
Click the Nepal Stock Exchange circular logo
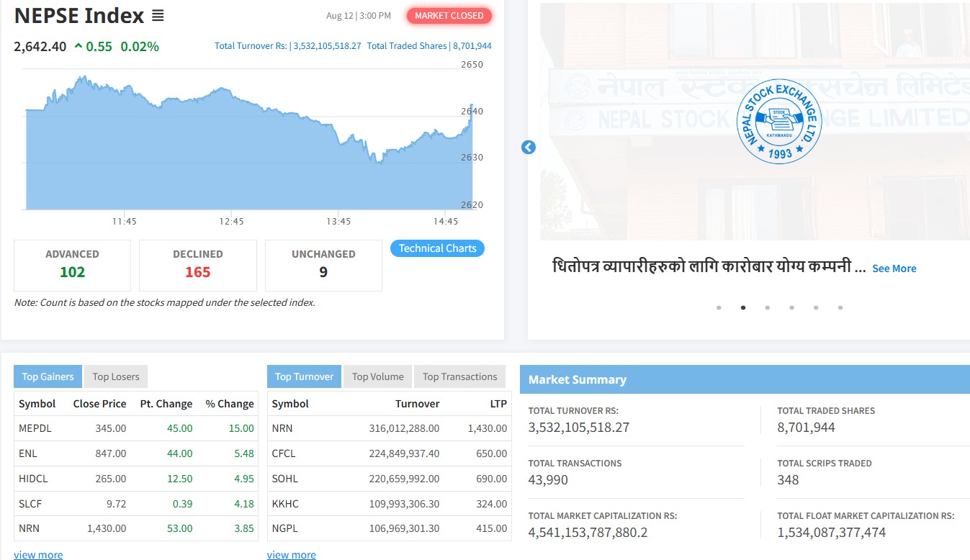pyautogui.click(x=779, y=122)
